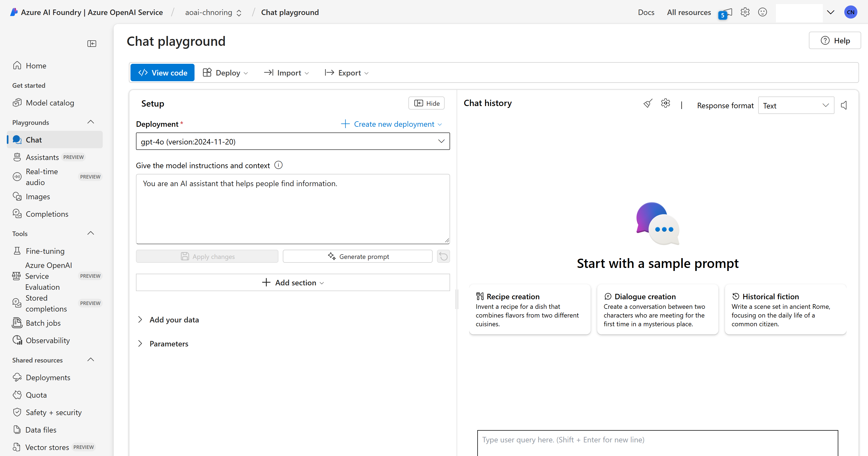Toggle the speaker audio icon

844,105
